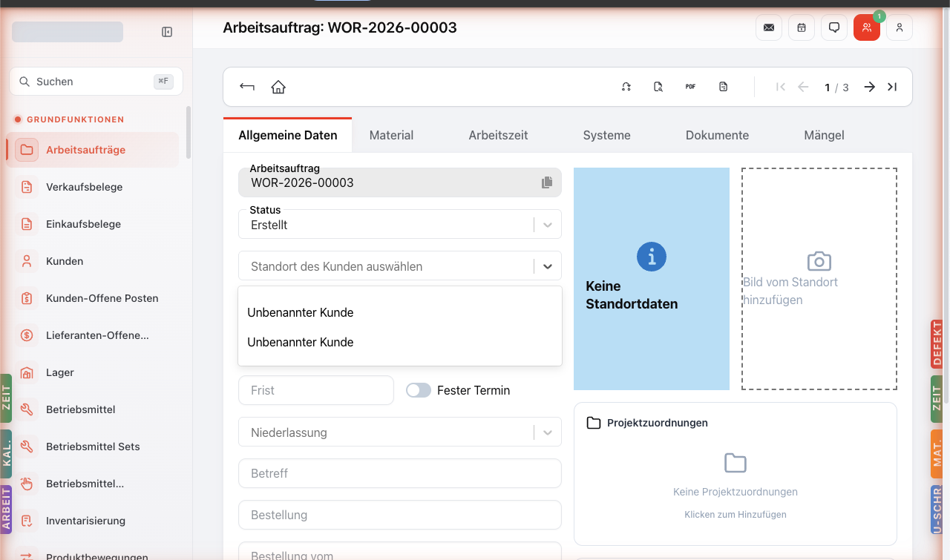Go to the next record arrow
Viewport: 950px width, 560px height.
coord(869,87)
